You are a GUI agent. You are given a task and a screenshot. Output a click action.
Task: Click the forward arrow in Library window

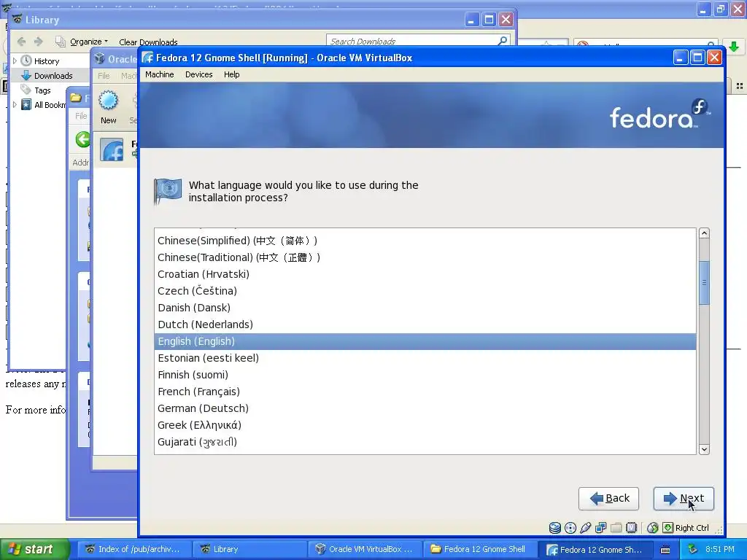39,42
